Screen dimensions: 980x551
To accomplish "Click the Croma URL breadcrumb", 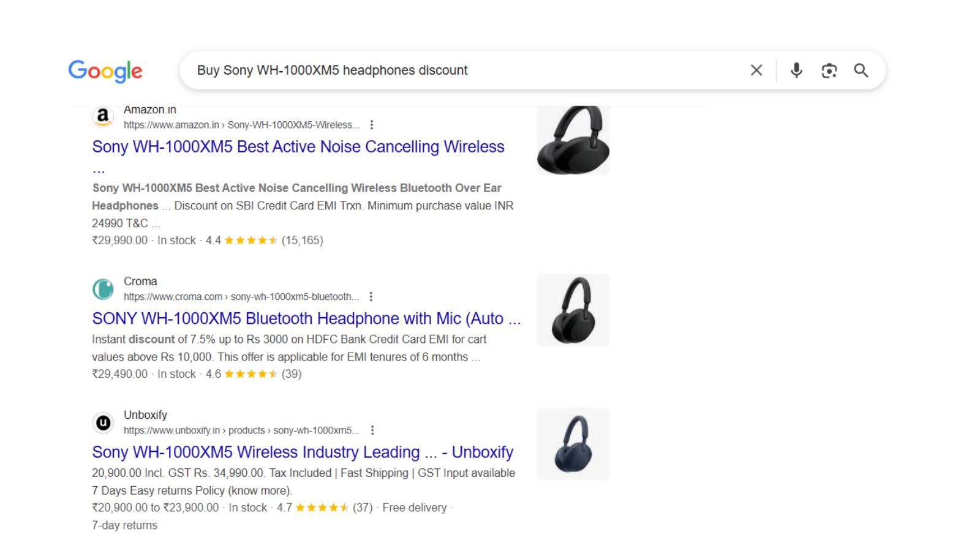I will (x=241, y=297).
